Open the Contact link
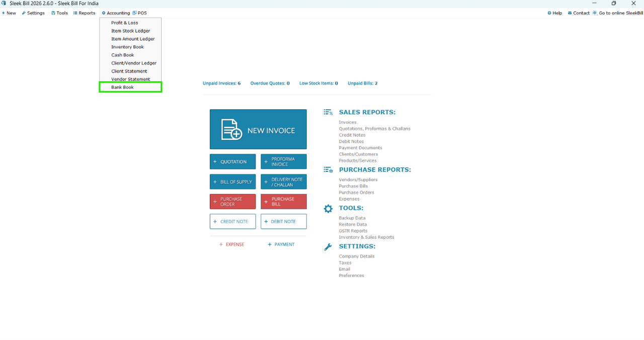The image size is (644, 340). click(579, 13)
